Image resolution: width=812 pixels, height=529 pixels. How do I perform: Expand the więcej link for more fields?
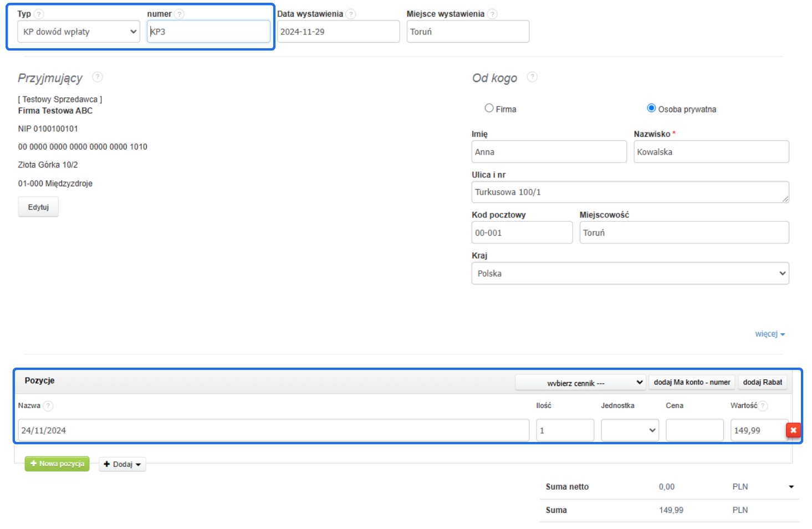[x=769, y=334]
